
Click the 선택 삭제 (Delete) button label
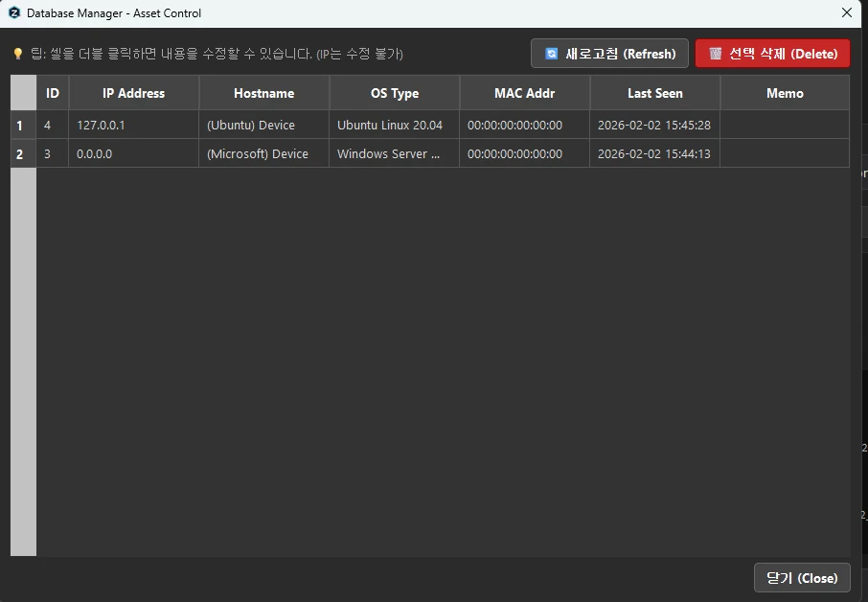point(783,54)
